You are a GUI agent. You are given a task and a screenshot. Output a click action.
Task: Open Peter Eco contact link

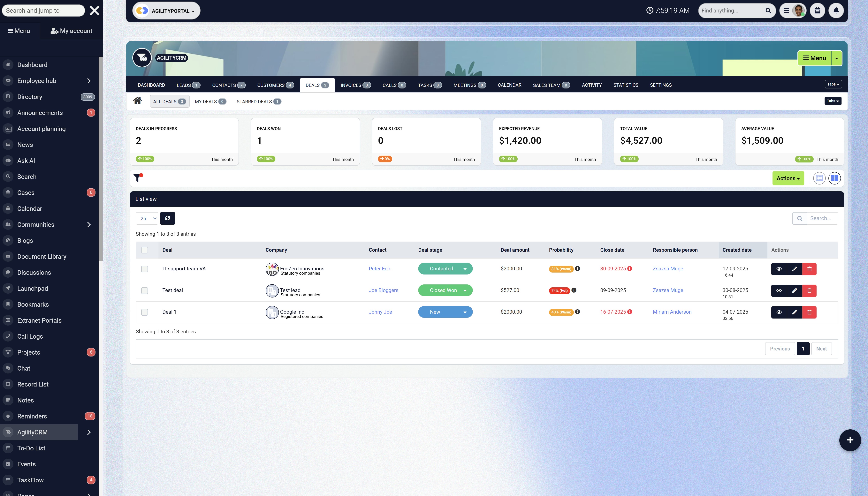pos(379,269)
